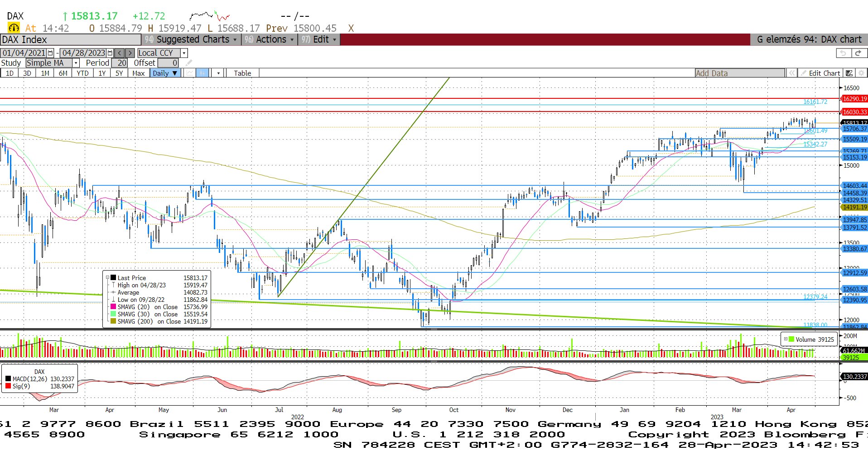Open chart settings gear icon
The image size is (868, 470).
861,73
